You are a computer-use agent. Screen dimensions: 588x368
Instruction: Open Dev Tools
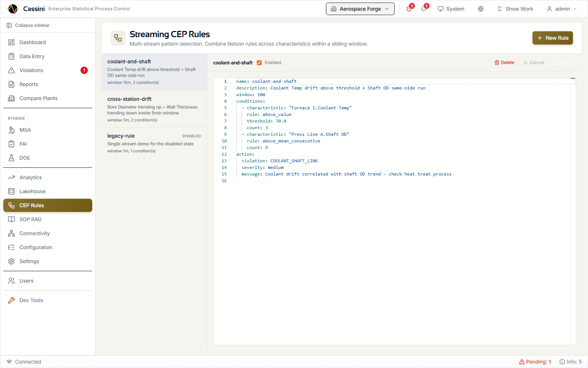point(48,300)
